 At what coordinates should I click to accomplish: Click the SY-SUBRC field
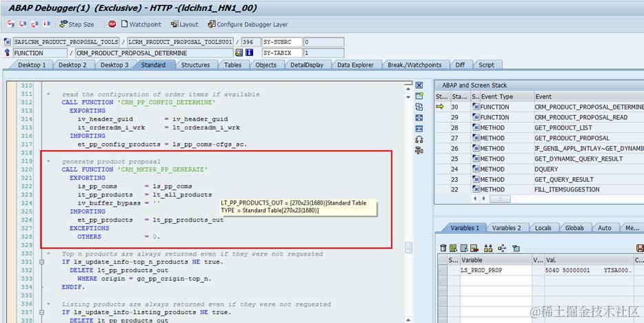coord(282,42)
